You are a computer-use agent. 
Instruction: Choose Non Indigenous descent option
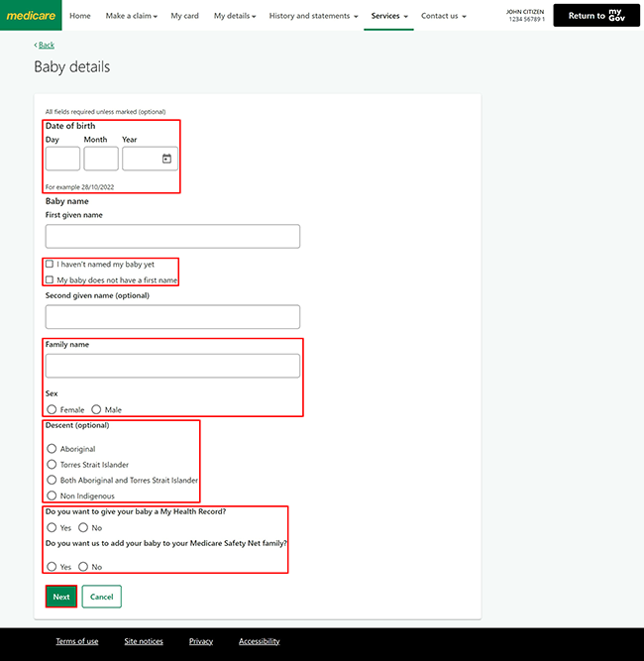52,496
